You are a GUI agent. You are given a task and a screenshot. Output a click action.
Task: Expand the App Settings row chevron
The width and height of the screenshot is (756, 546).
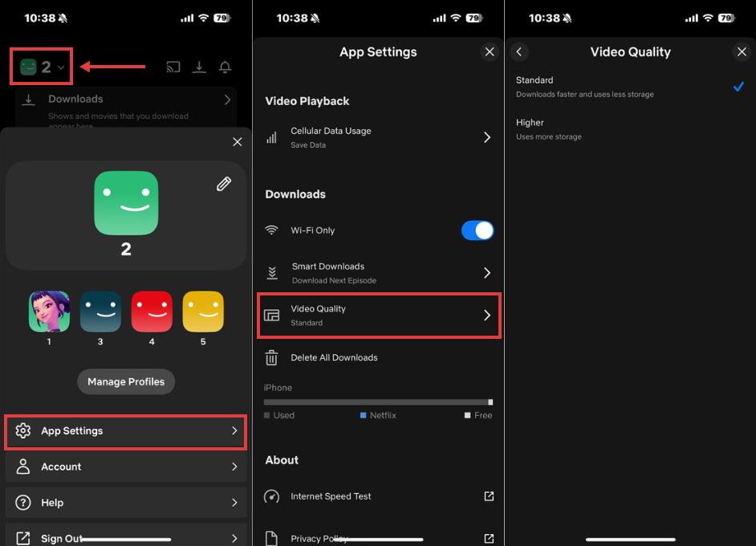234,430
